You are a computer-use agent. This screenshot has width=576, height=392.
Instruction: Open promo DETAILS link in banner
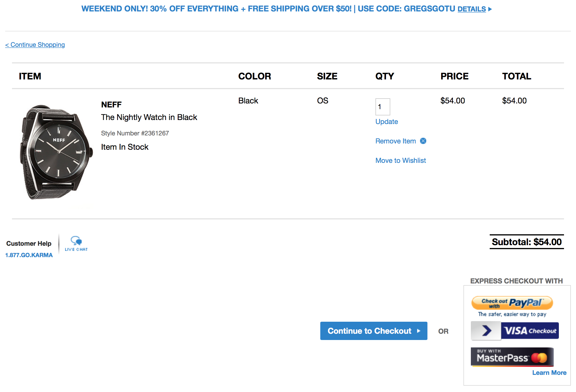tap(471, 9)
